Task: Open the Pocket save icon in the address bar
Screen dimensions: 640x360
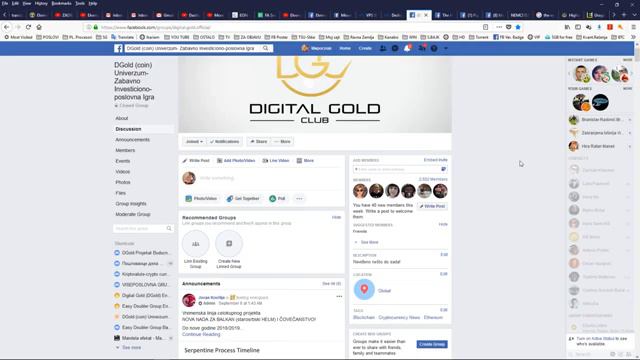Action: tap(509, 27)
